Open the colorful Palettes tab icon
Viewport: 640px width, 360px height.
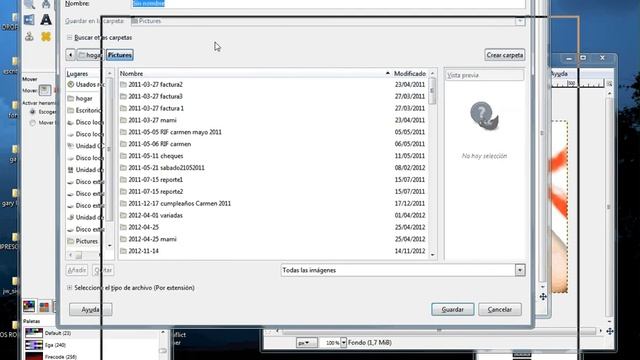coord(29,306)
